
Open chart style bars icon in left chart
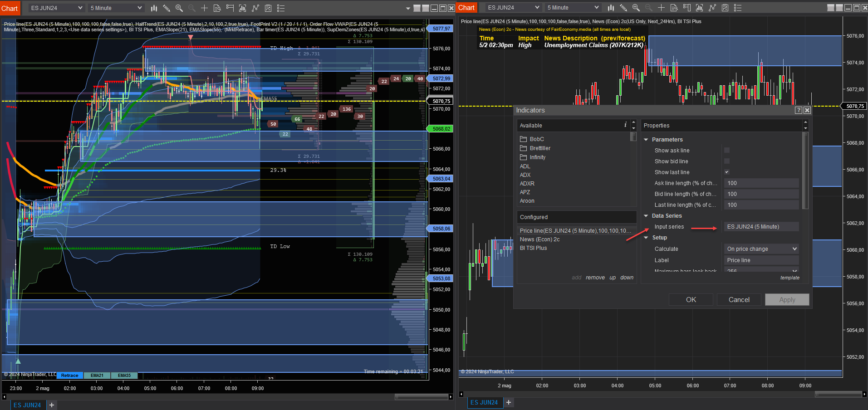(154, 8)
